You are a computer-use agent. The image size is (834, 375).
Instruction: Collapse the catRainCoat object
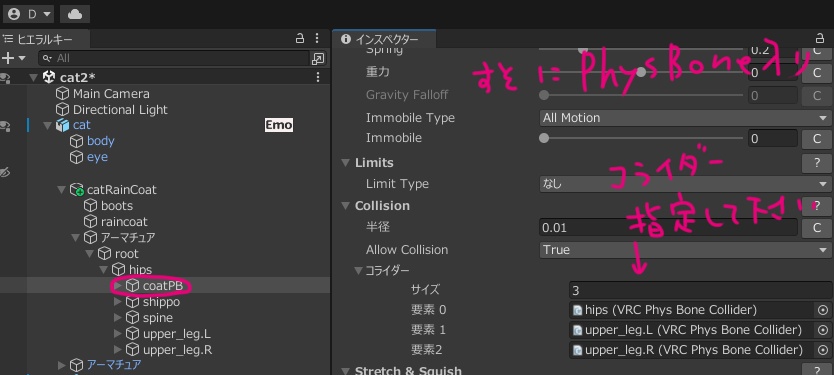pyautogui.click(x=62, y=190)
